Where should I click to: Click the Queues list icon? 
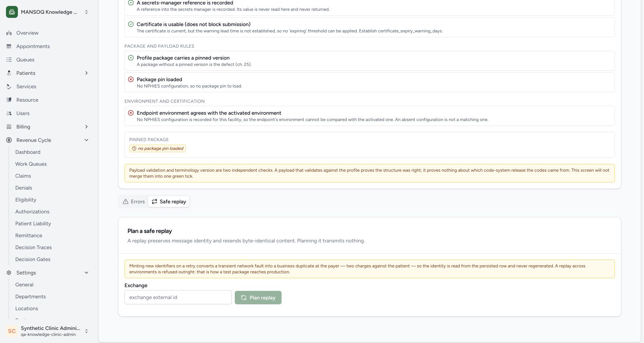pyautogui.click(x=9, y=60)
